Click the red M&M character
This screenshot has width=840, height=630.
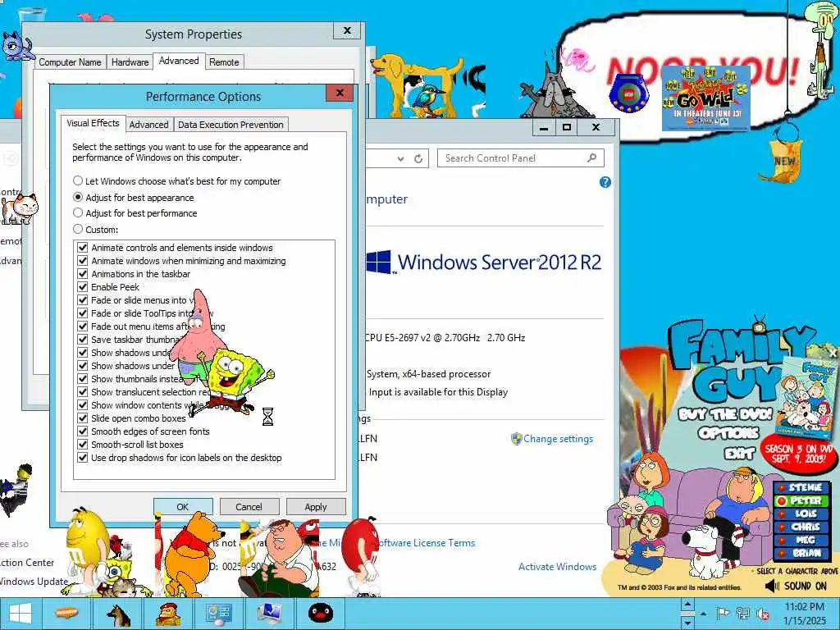click(360, 554)
